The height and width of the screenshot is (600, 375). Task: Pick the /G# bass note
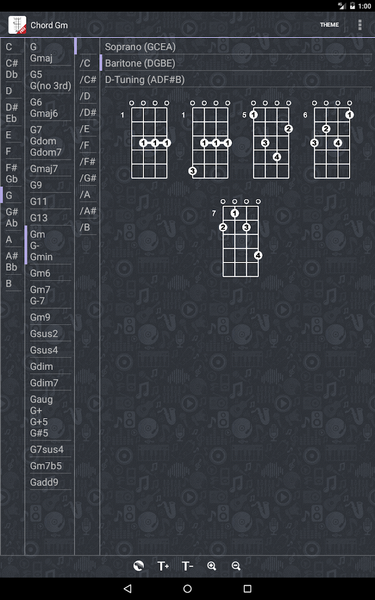click(x=88, y=178)
